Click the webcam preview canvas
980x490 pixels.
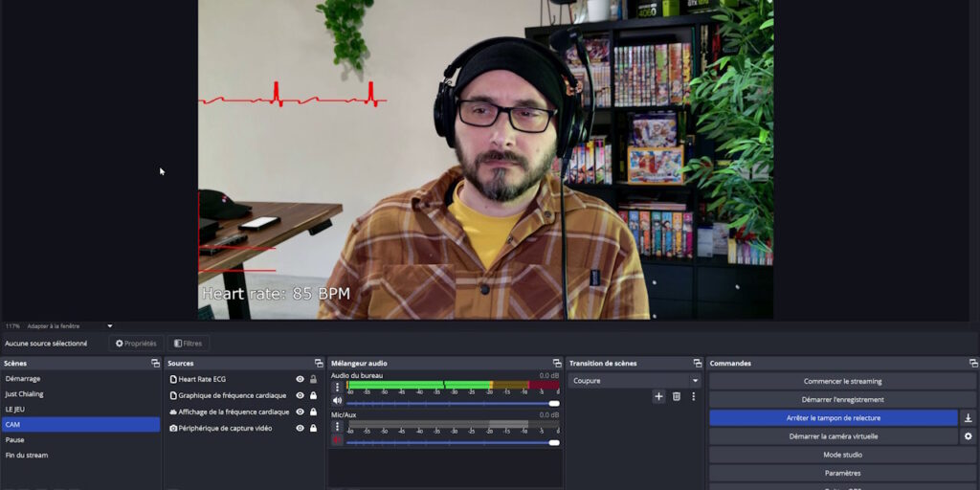pos(485,160)
